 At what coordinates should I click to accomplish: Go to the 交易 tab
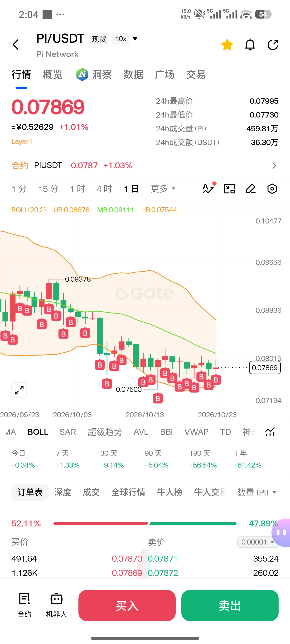click(196, 75)
